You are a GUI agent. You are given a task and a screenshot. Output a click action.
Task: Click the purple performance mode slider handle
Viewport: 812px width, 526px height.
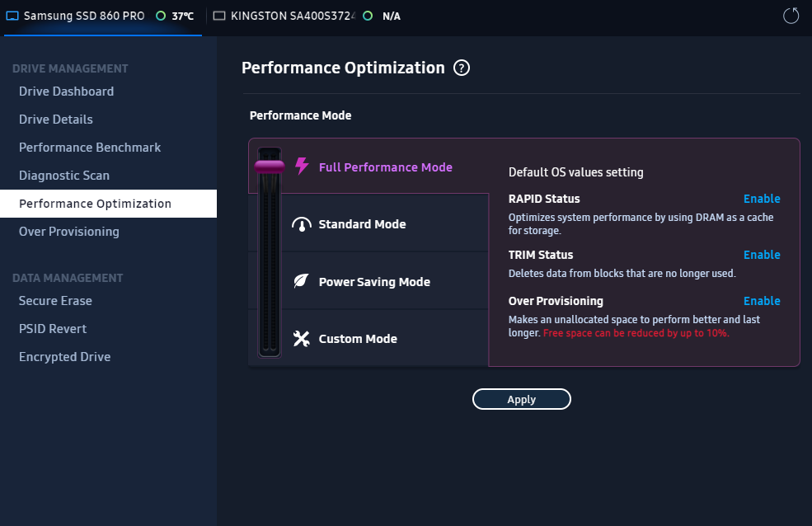point(270,167)
